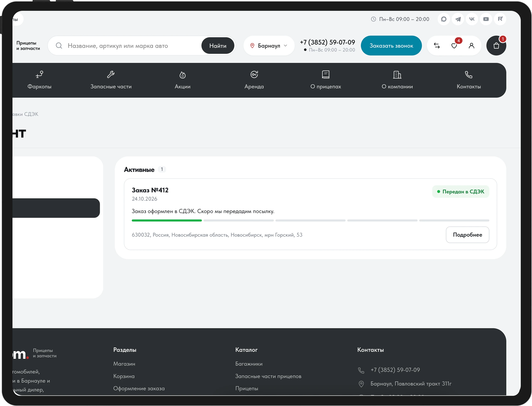532x406 pixels.
Task: Click the Найти search button
Action: pos(218,46)
